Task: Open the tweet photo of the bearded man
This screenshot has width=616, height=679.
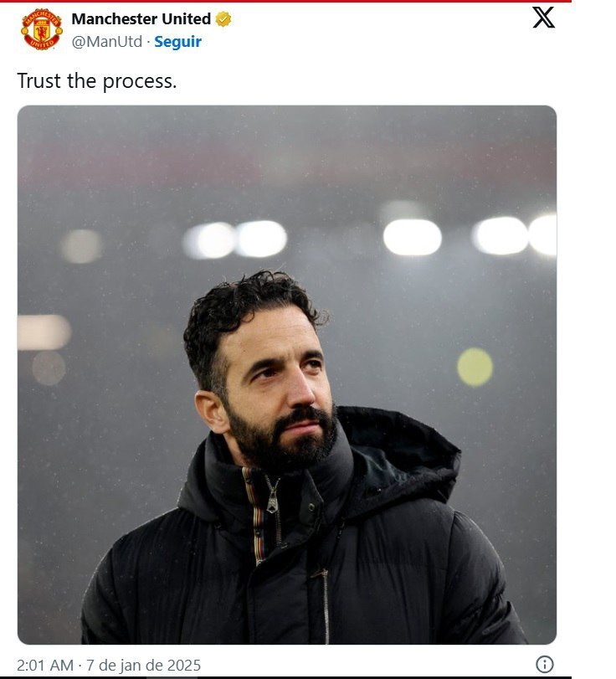Action: (286, 374)
